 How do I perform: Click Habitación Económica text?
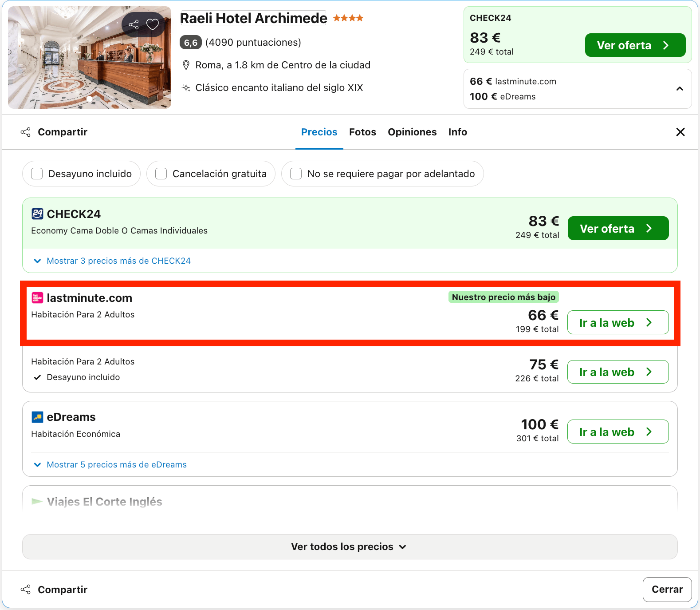coord(76,434)
